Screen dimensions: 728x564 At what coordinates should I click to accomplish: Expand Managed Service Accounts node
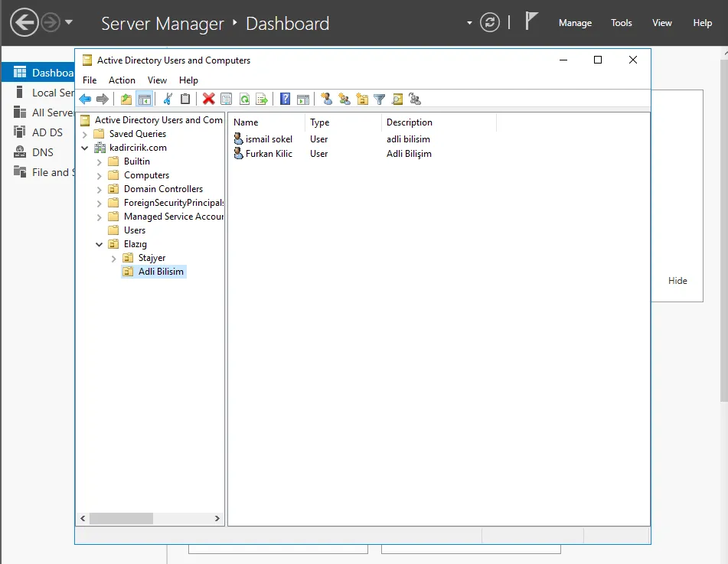99,217
